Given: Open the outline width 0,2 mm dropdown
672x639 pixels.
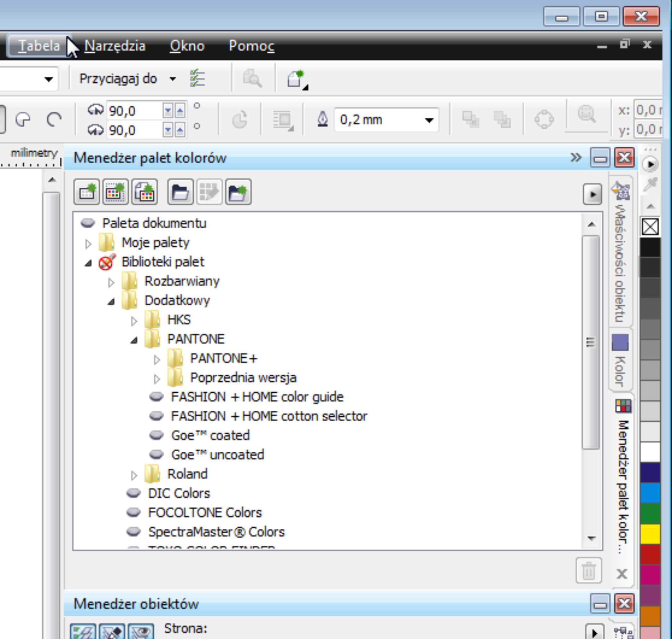Looking at the screenshot, I should [x=429, y=120].
